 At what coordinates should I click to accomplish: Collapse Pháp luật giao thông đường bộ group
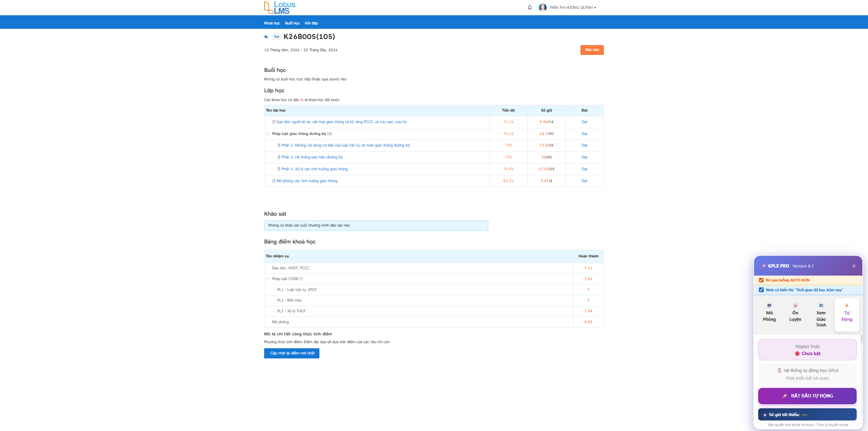click(268, 134)
